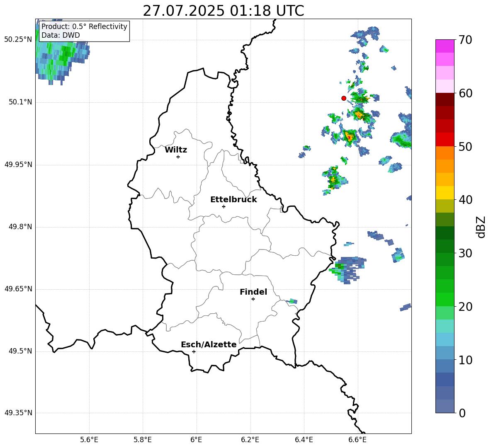Click the Wiltz station label
This screenshot has height=448, width=491.
[x=176, y=150]
